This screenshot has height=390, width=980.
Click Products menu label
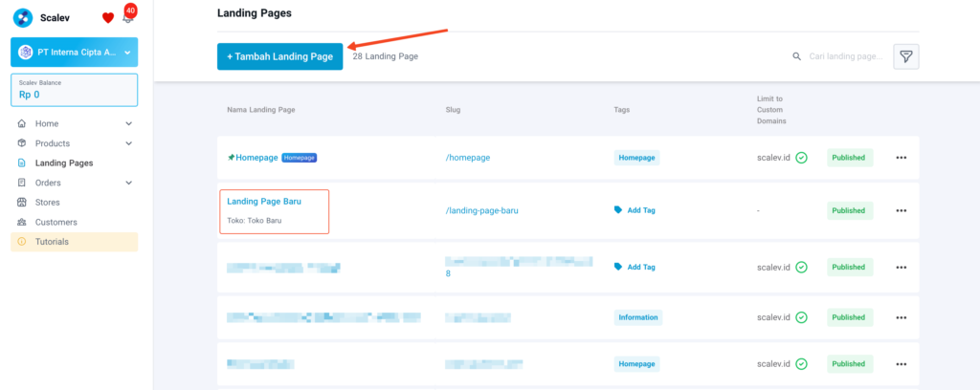coord(53,143)
